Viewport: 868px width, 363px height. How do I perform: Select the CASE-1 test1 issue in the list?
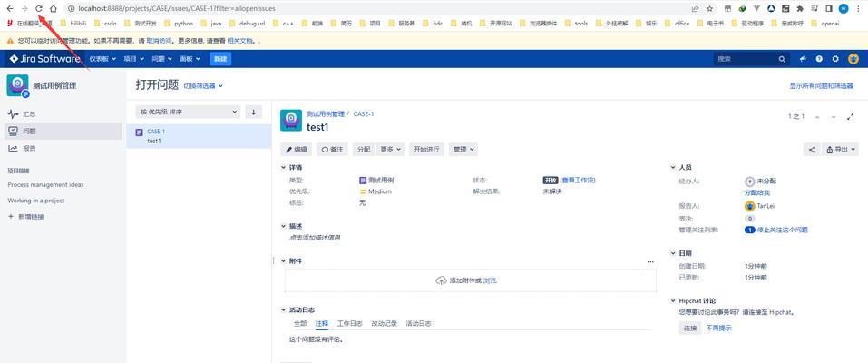coord(199,136)
